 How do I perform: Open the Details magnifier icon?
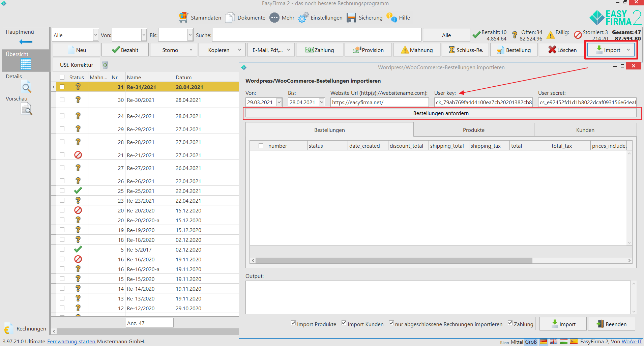(27, 87)
